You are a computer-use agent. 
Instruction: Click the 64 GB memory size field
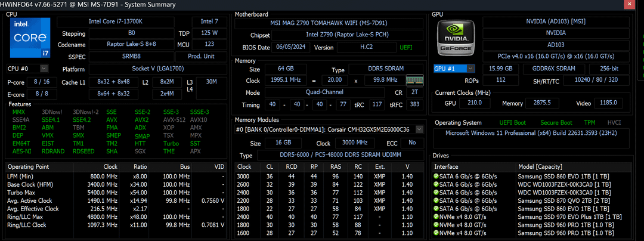(x=286, y=69)
